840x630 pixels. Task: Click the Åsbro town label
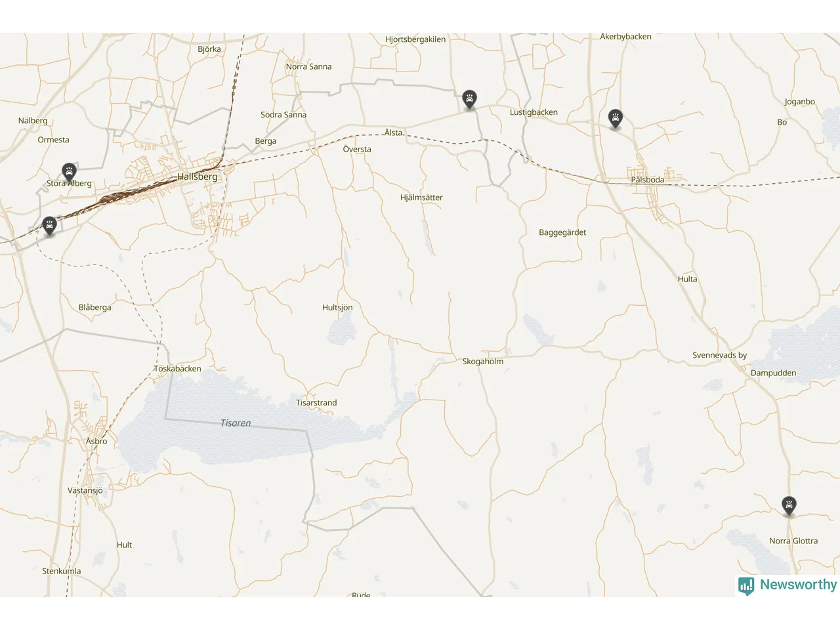pos(96,441)
